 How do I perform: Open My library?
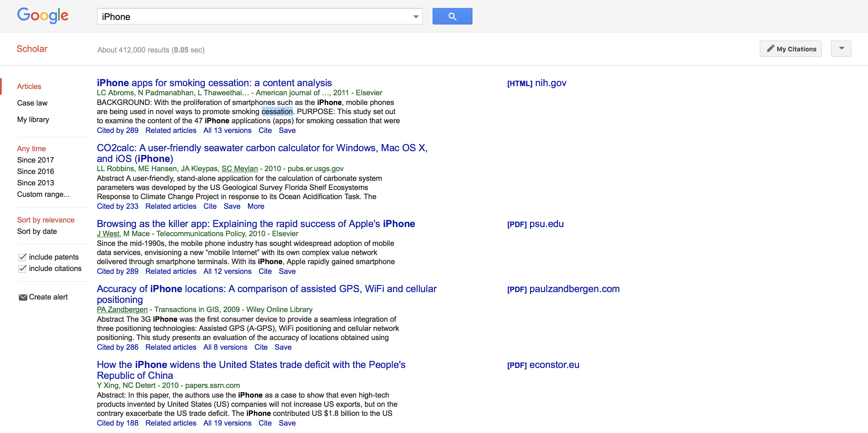[x=33, y=120]
